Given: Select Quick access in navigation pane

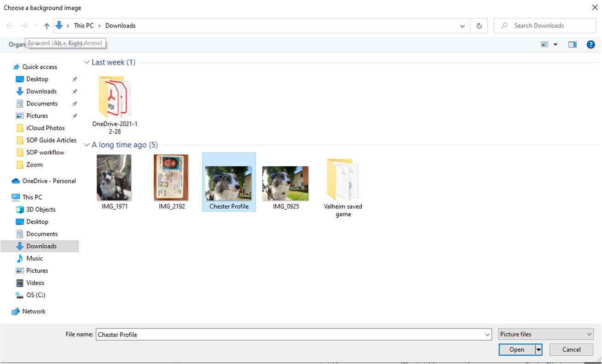Looking at the screenshot, I should [40, 67].
